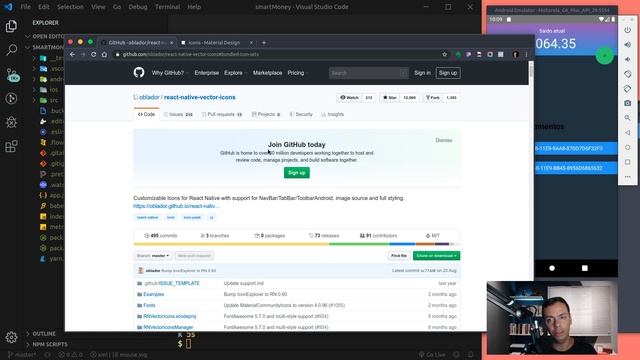Click the emulator Home circle in side toolbar
This screenshot has height=360, width=640.
628,147
